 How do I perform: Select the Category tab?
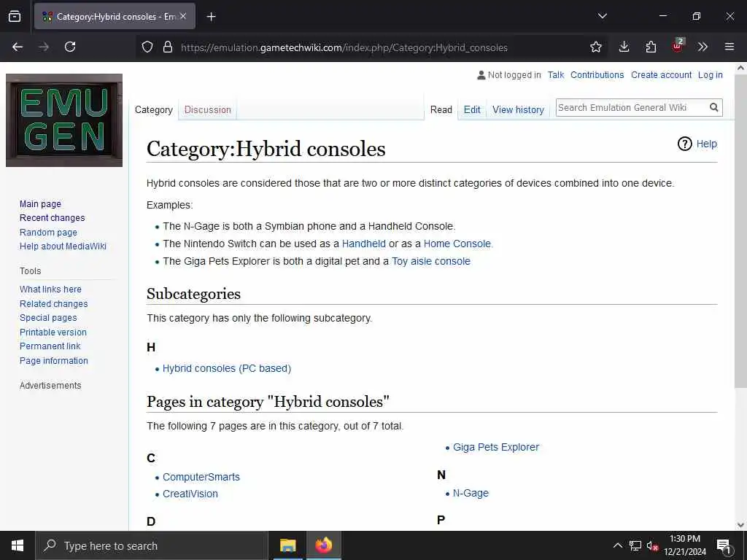click(x=153, y=109)
